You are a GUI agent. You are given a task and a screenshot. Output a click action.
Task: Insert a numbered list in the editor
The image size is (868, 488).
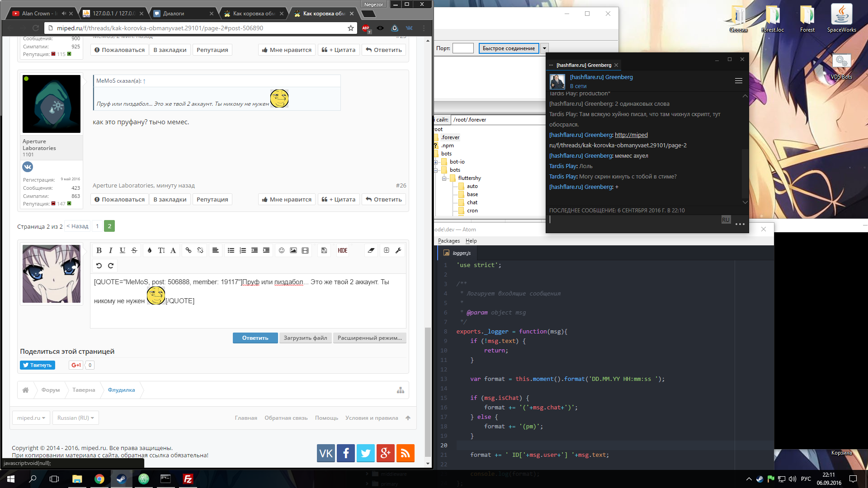(243, 250)
